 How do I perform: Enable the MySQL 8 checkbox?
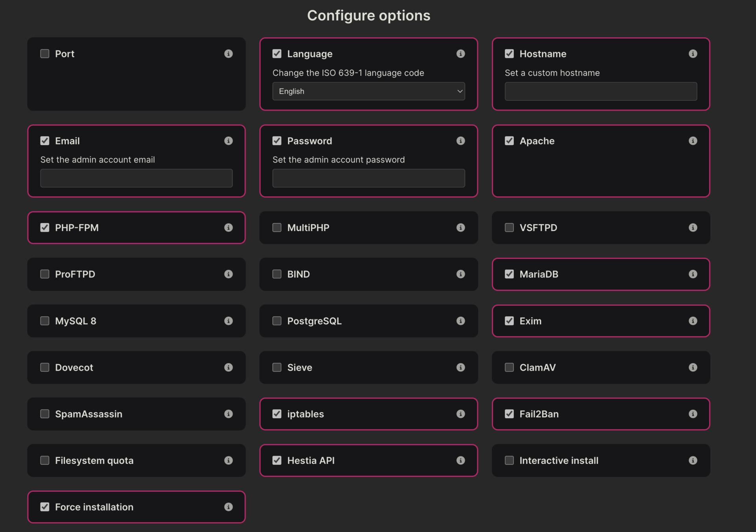[x=45, y=321]
